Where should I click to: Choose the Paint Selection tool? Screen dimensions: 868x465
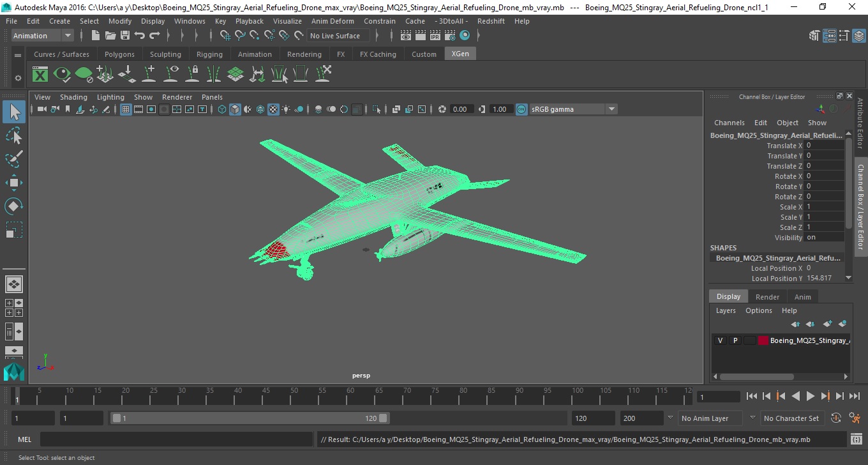[x=14, y=159]
